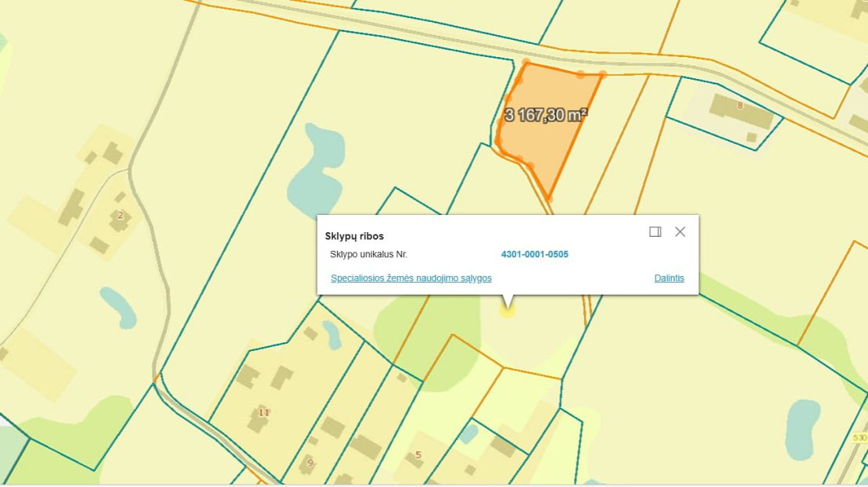Click the 'Sklypo unikalus Nr.' field label

pos(368,255)
